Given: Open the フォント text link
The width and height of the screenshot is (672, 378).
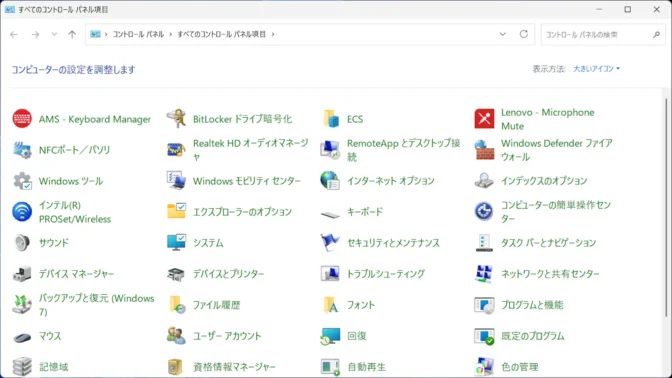Looking at the screenshot, I should click(361, 305).
